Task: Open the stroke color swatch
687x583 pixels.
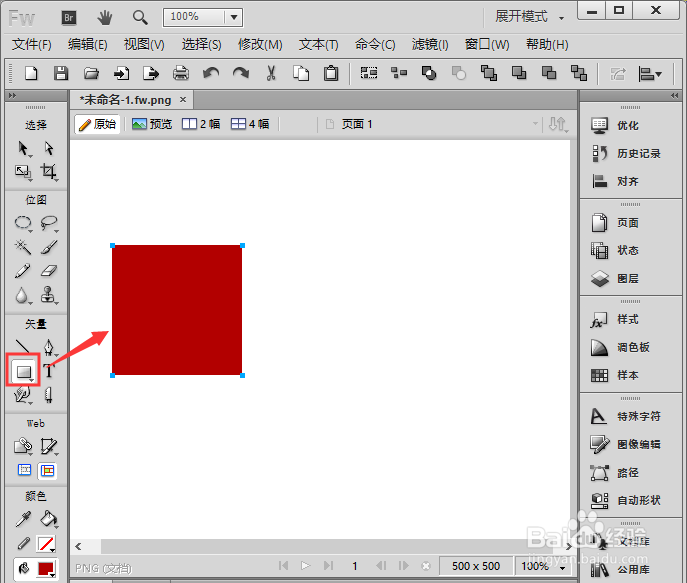Action: pos(46,544)
